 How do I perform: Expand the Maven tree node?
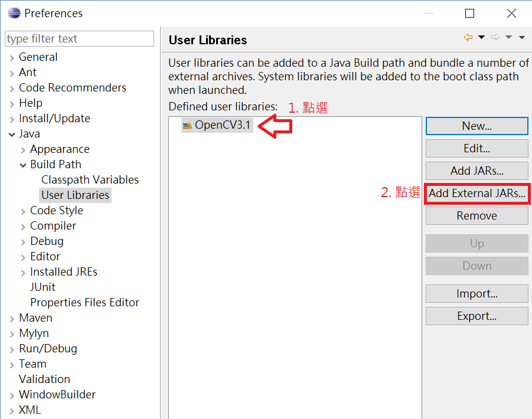coord(12,319)
